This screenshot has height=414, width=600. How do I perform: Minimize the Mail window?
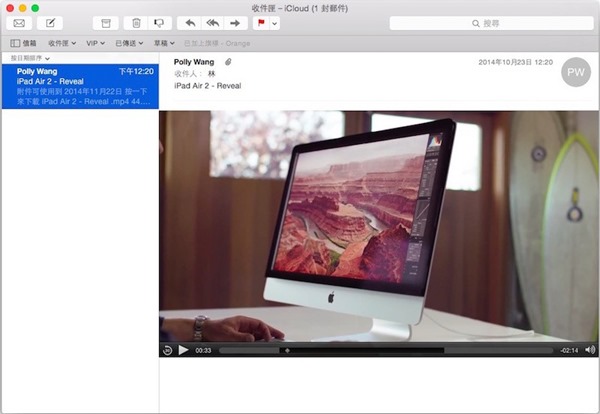tap(23, 8)
